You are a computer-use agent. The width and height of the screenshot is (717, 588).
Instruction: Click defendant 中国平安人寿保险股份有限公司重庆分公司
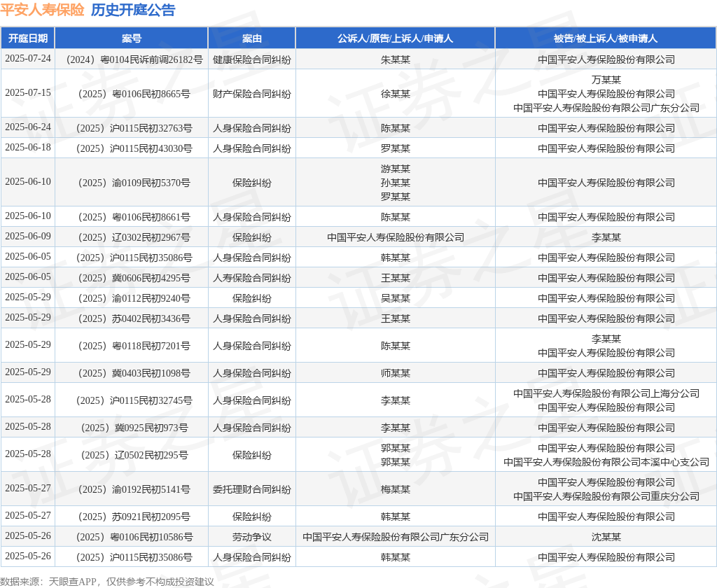click(x=606, y=496)
